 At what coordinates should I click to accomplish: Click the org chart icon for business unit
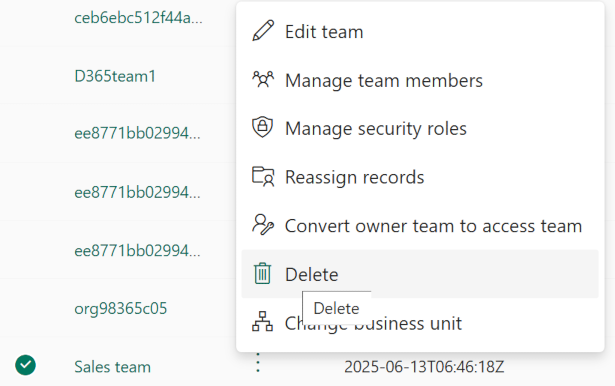coord(262,322)
